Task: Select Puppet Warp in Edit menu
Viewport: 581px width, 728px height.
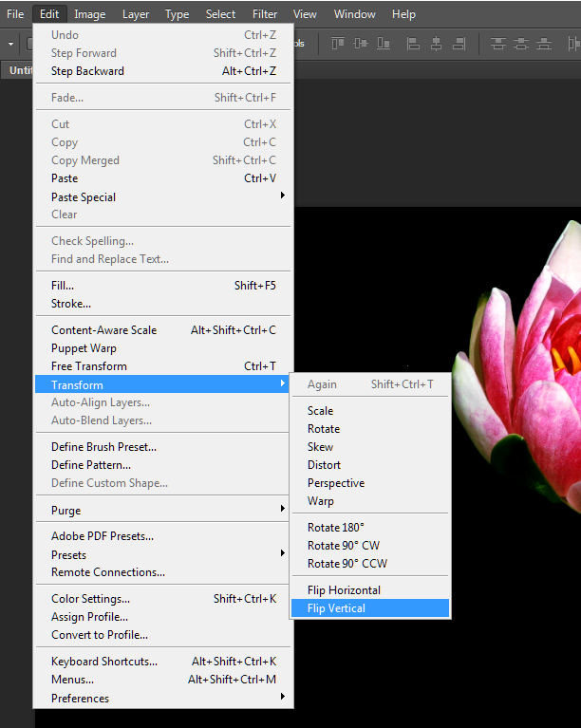Action: (163, 348)
